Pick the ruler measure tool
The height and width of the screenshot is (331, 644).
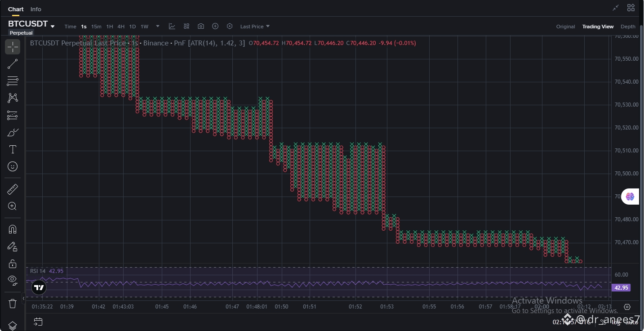(13, 189)
